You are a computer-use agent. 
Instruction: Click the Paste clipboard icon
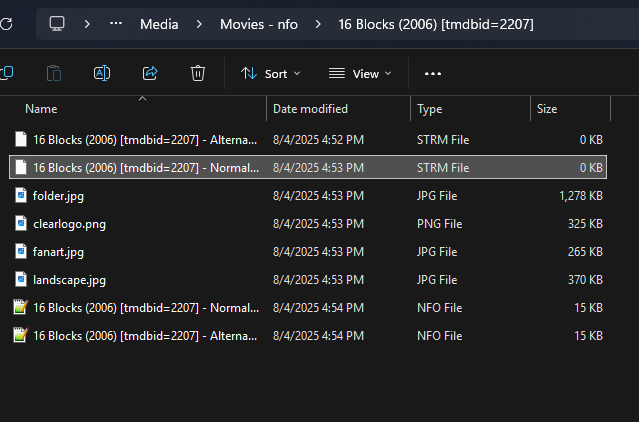(x=54, y=73)
